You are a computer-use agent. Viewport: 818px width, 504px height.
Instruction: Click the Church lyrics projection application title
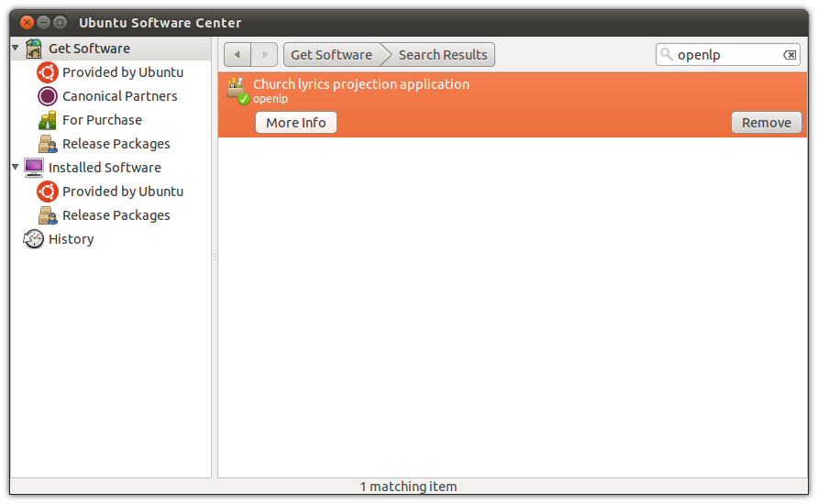361,84
